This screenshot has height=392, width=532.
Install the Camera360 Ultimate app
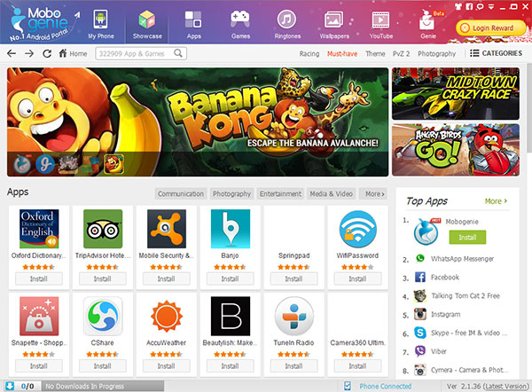(x=358, y=366)
